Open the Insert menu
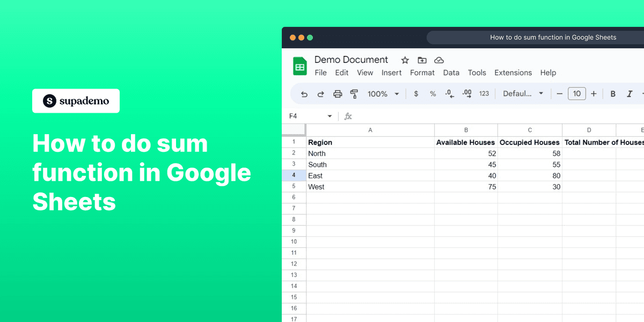 (x=392, y=72)
